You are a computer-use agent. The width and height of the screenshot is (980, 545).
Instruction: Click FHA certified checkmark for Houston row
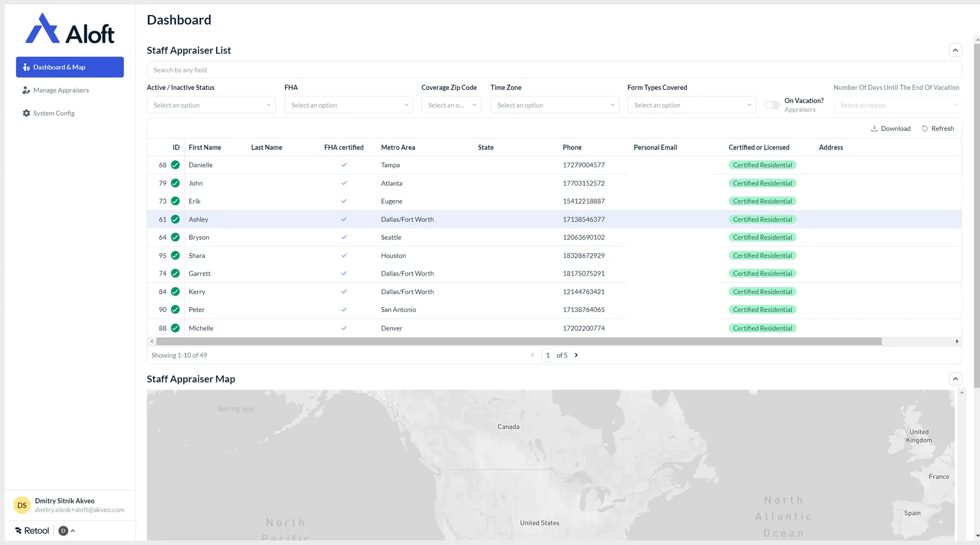pos(344,256)
